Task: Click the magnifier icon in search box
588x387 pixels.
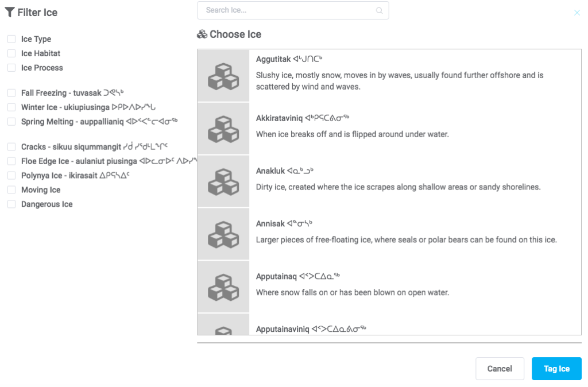Action: pyautogui.click(x=379, y=10)
